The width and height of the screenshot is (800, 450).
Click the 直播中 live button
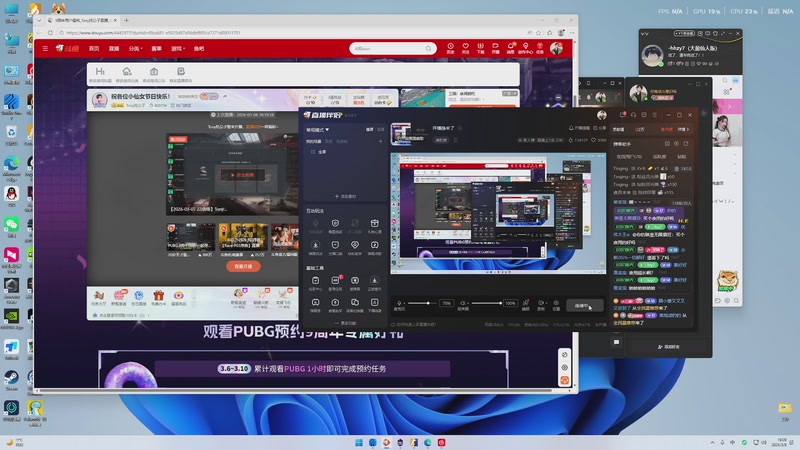click(x=585, y=306)
